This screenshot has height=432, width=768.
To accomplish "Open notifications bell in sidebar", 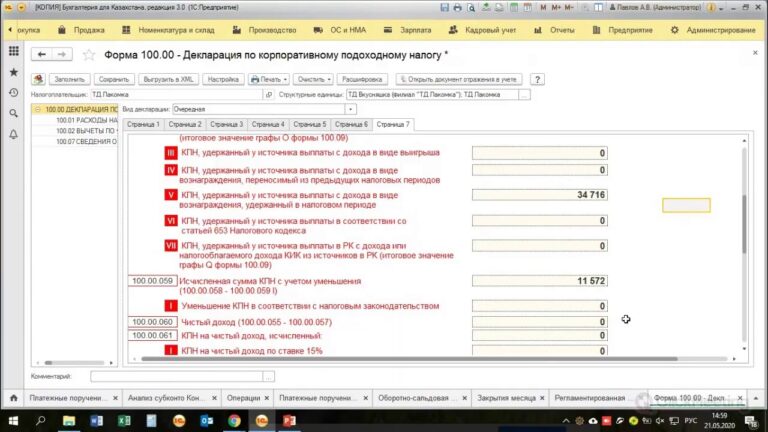I will click(x=14, y=134).
